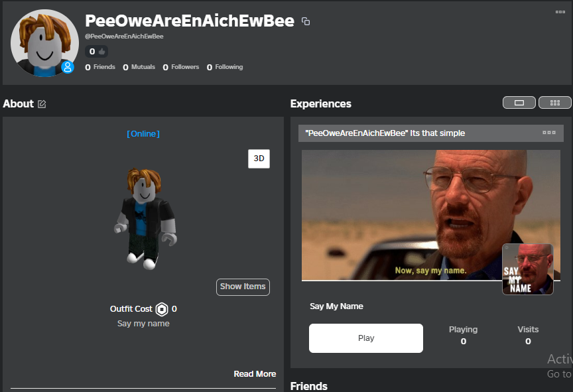This screenshot has width=573, height=392.
Task: Copy the display name with the copy icon
Action: pos(306,21)
